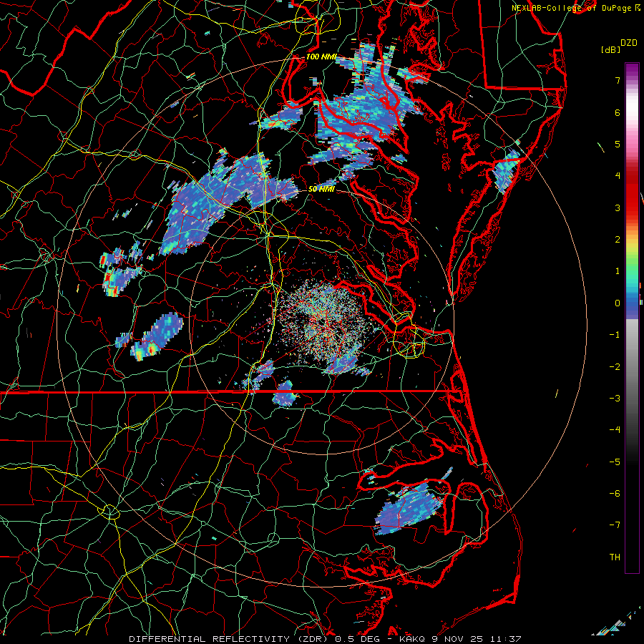Click the "3" tick label on the scale
644x644 pixels.
[x=618, y=208]
